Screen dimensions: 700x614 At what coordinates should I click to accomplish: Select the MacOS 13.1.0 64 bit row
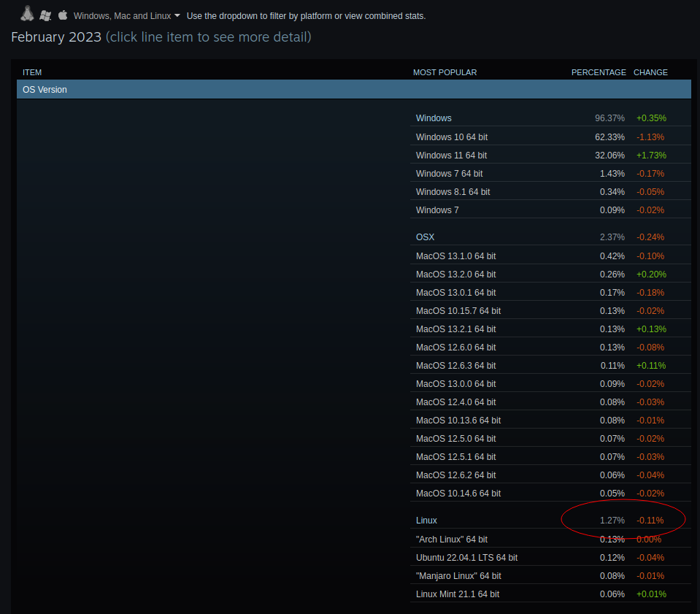click(x=550, y=256)
